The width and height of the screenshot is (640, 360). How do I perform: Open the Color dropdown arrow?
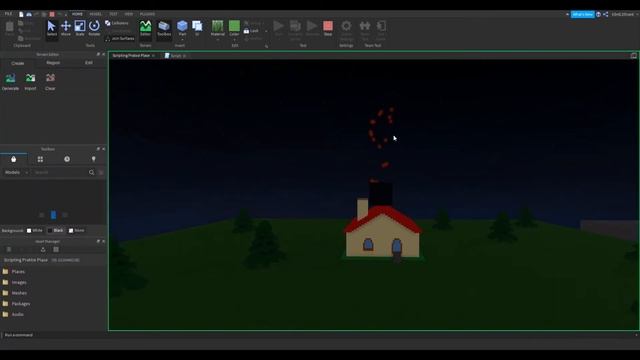(234, 40)
